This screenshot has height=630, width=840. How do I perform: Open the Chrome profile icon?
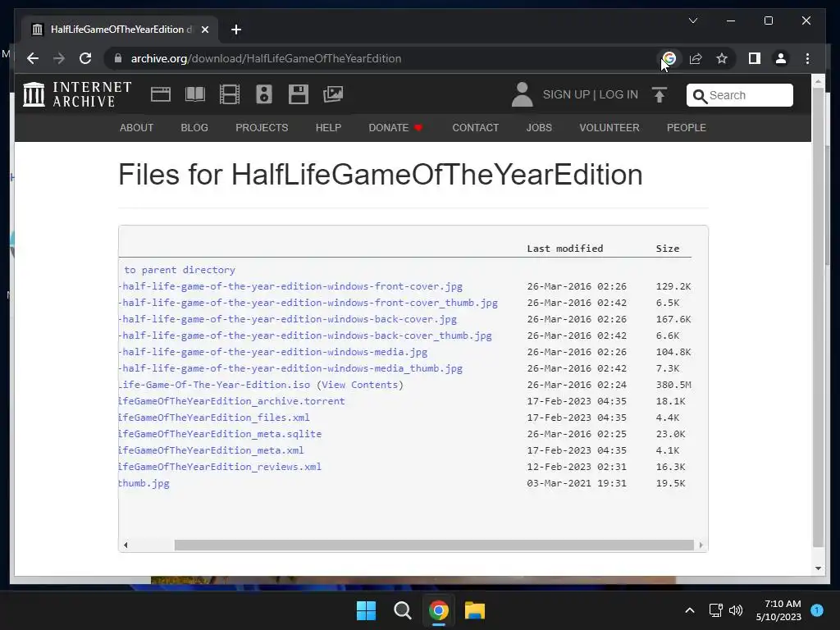pos(781,58)
